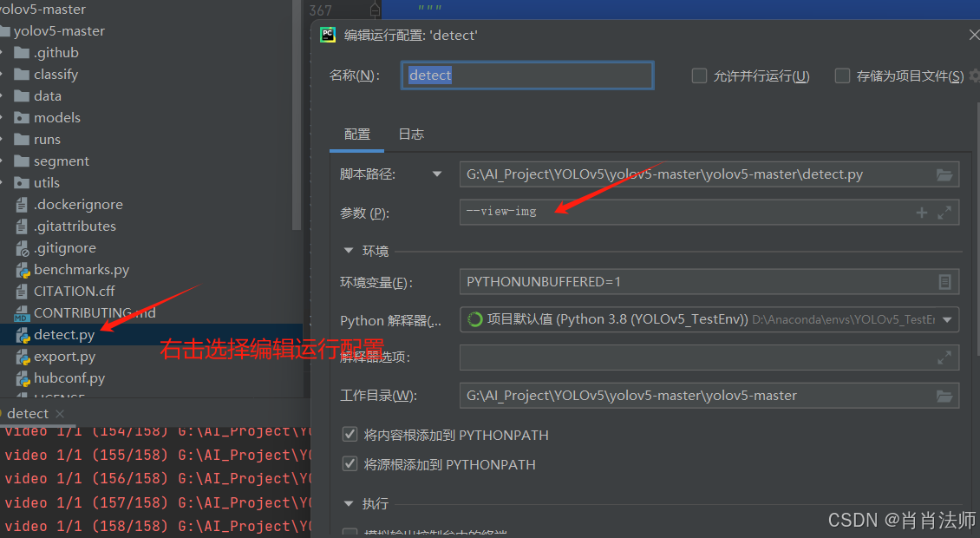Click the dropdown arrow beside 脚本路径
This screenshot has width=980, height=538.
(437, 174)
